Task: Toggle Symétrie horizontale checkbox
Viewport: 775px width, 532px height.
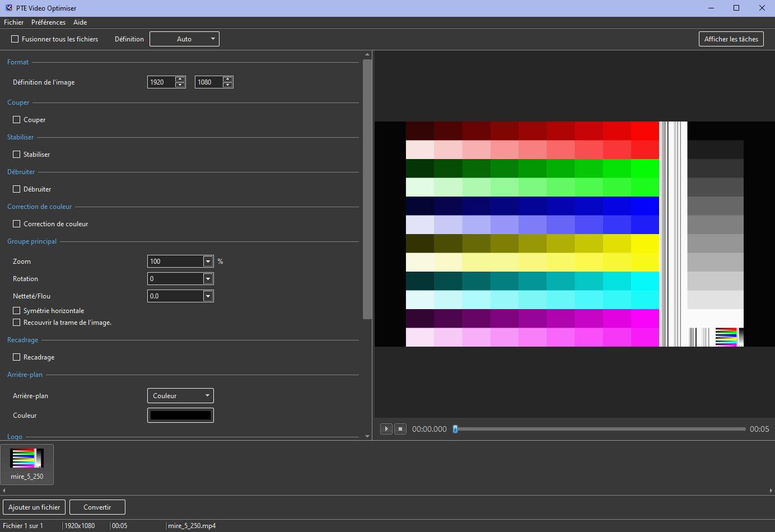Action: (x=17, y=311)
